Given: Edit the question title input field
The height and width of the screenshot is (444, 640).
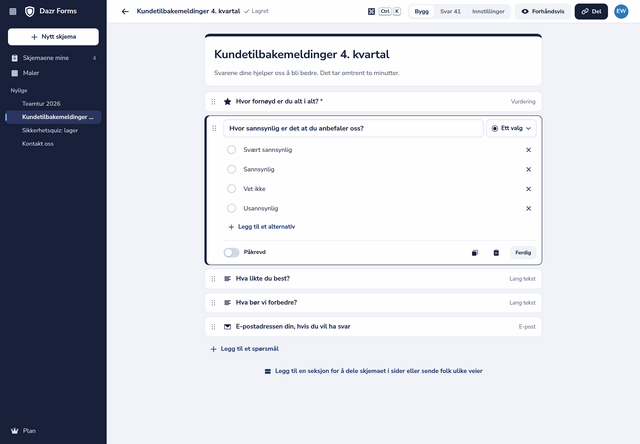Looking at the screenshot, I should click(353, 129).
